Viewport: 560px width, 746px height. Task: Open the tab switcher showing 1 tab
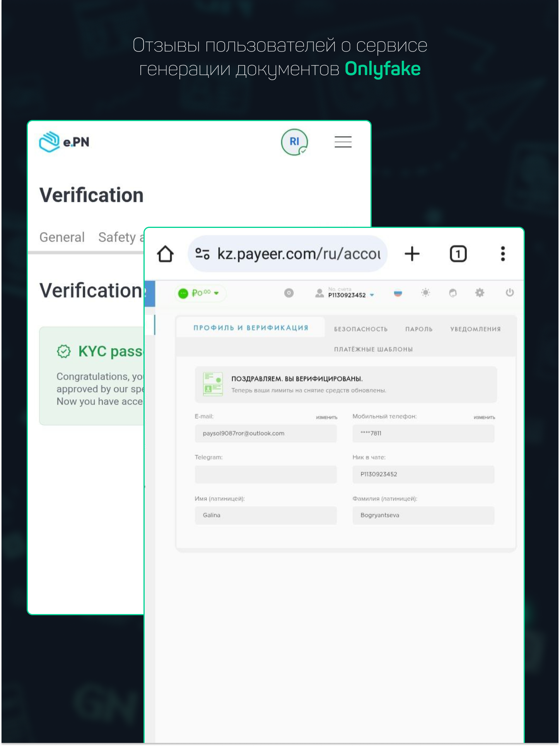458,254
